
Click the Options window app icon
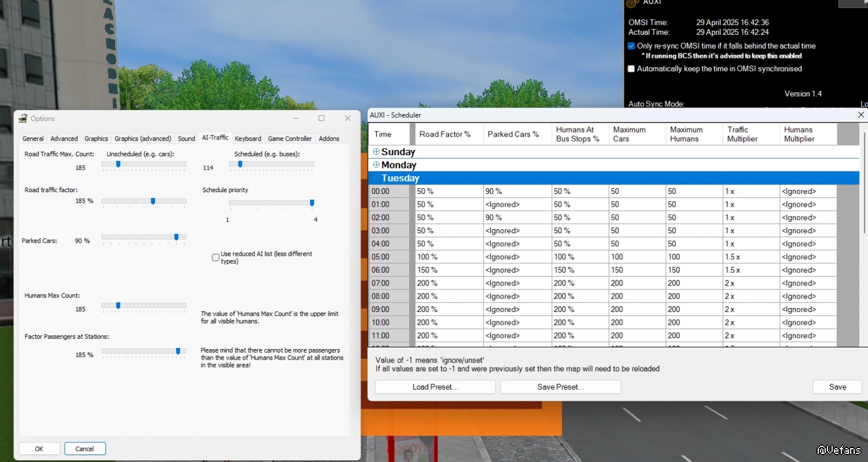pos(23,118)
